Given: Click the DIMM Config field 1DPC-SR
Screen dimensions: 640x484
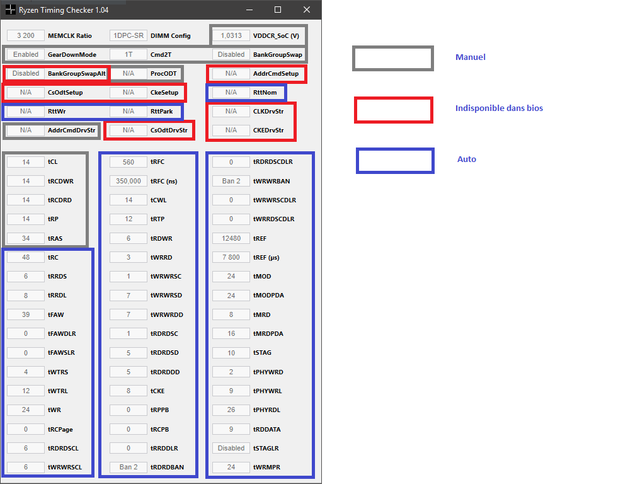Looking at the screenshot, I should (x=128, y=36).
